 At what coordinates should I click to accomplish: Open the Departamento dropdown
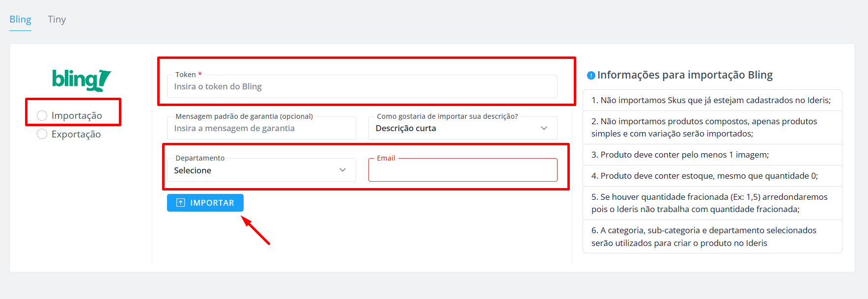click(x=261, y=170)
